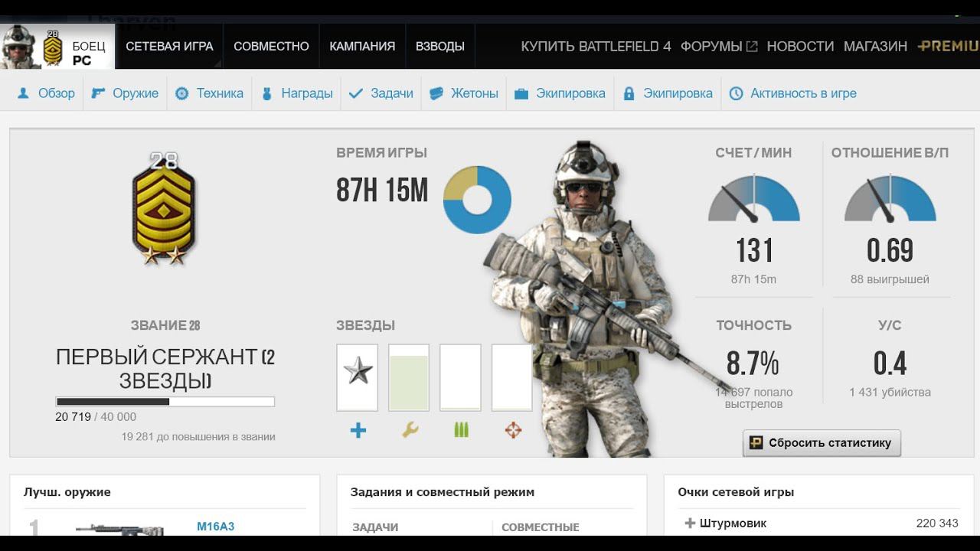The height and width of the screenshot is (551, 980).
Task: Open the Жетоны section
Action: (x=475, y=93)
